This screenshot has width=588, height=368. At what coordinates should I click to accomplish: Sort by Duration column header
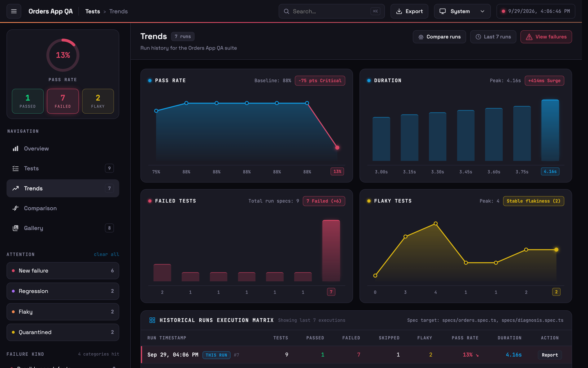click(x=510, y=338)
